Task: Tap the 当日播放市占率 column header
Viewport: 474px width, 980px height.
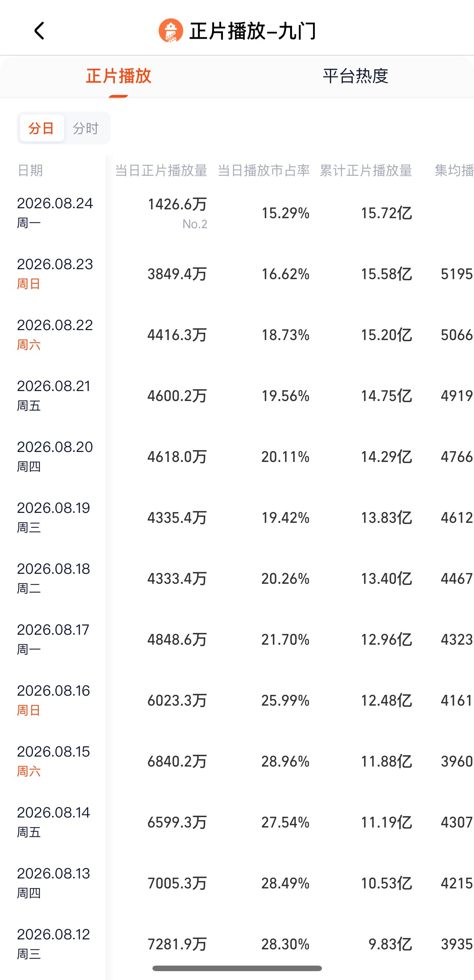Action: [x=263, y=171]
